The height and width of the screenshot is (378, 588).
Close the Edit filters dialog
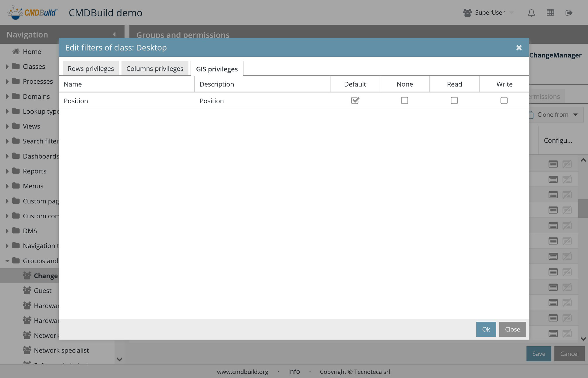click(519, 48)
